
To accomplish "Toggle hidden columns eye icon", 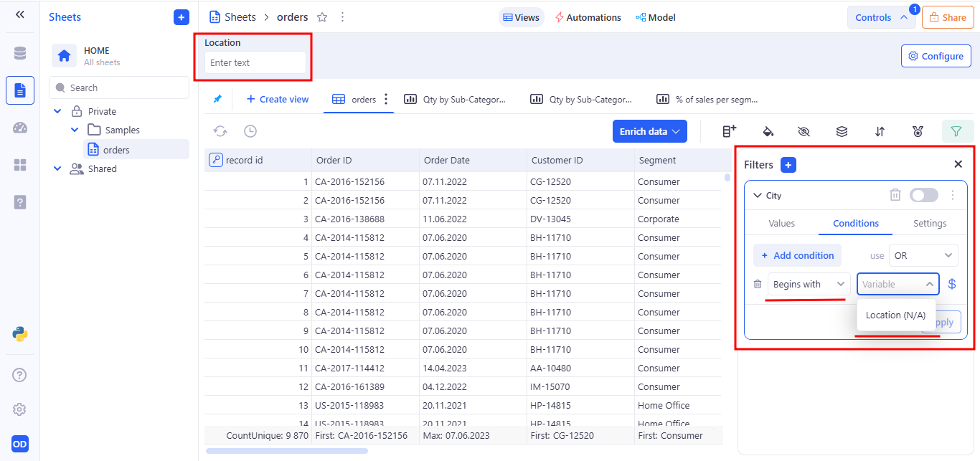I will (x=804, y=131).
